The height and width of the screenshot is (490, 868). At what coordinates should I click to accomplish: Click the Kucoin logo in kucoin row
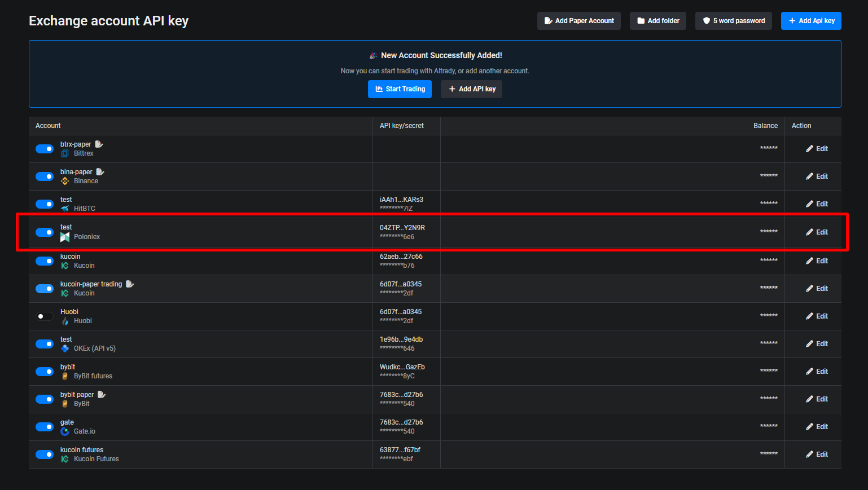(65, 266)
